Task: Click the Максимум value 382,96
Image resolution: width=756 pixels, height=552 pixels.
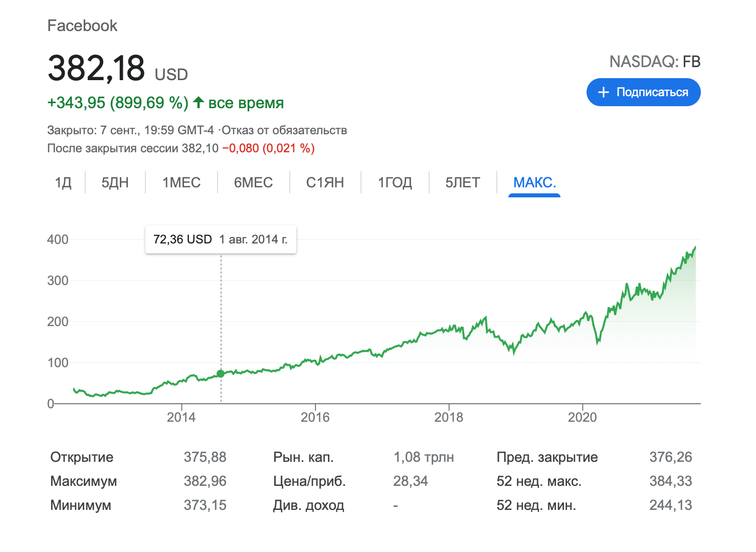Action: tap(205, 481)
